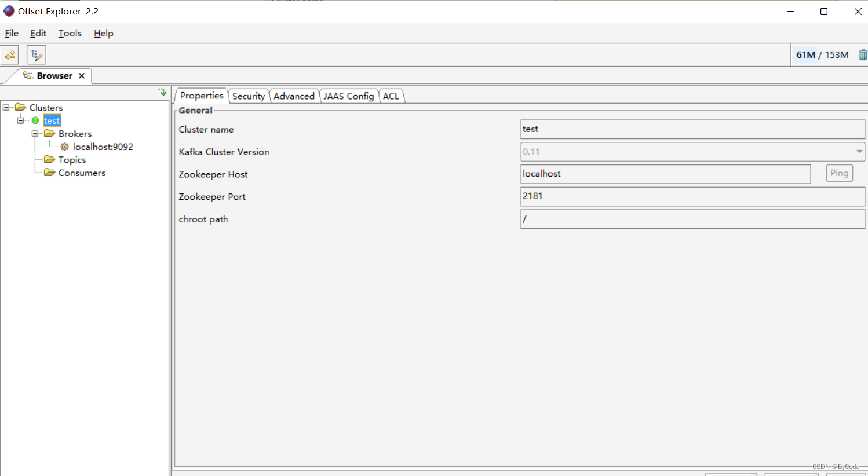Collapse the test cluster node
The height and width of the screenshot is (476, 868).
click(x=21, y=120)
